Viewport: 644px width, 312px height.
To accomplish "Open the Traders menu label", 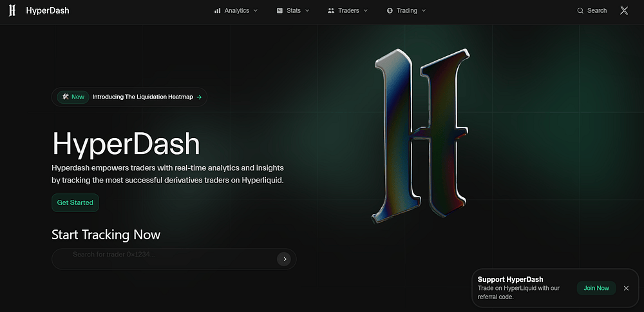I will click(348, 11).
